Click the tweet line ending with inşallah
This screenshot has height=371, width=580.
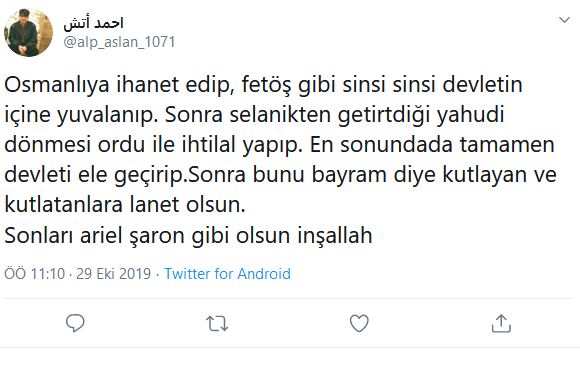(x=188, y=235)
